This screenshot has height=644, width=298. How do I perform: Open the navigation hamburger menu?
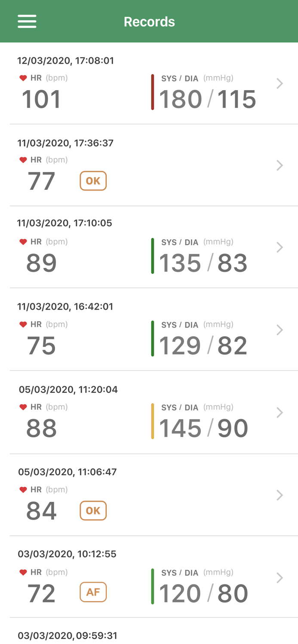pos(27,21)
